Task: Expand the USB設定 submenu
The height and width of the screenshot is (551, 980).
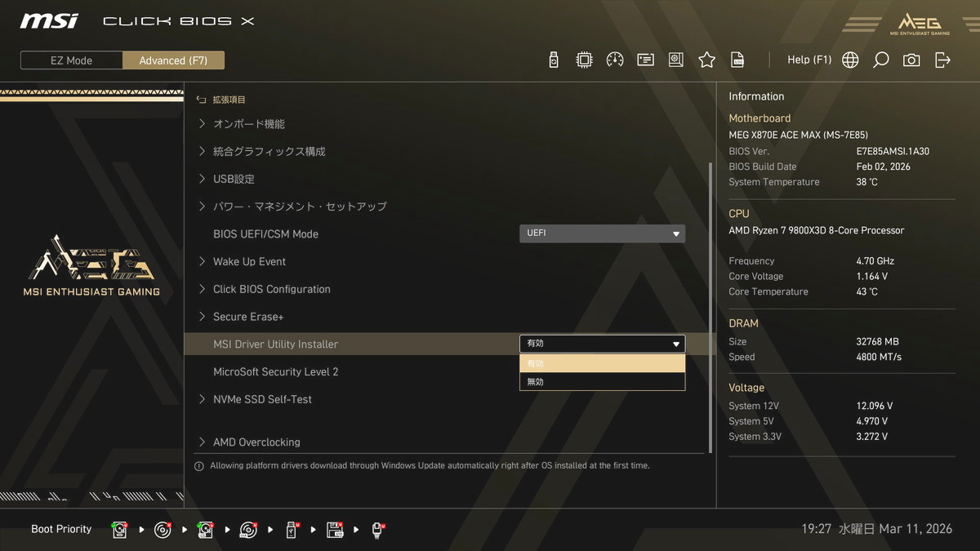Action: 234,179
